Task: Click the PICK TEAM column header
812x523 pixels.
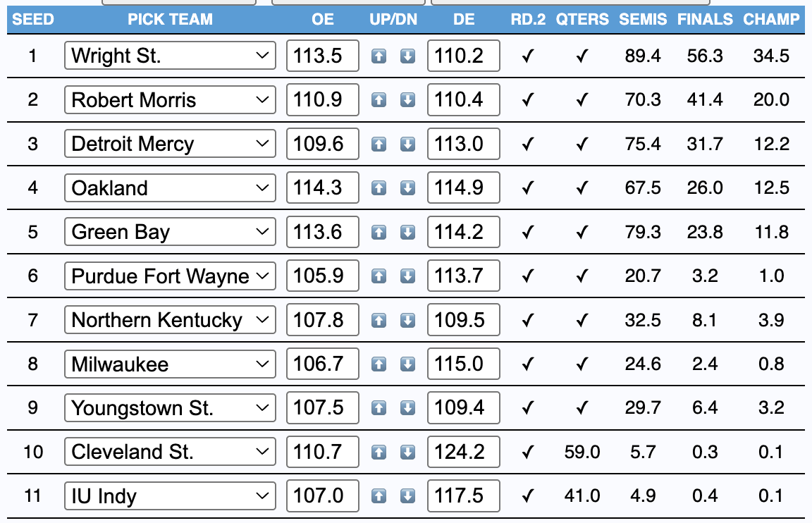Action: tap(170, 20)
